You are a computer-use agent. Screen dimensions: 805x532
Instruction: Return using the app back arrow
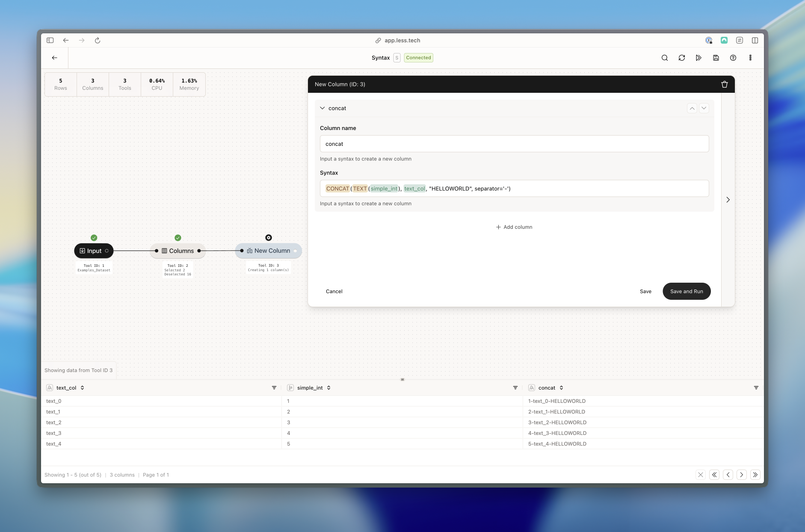55,58
